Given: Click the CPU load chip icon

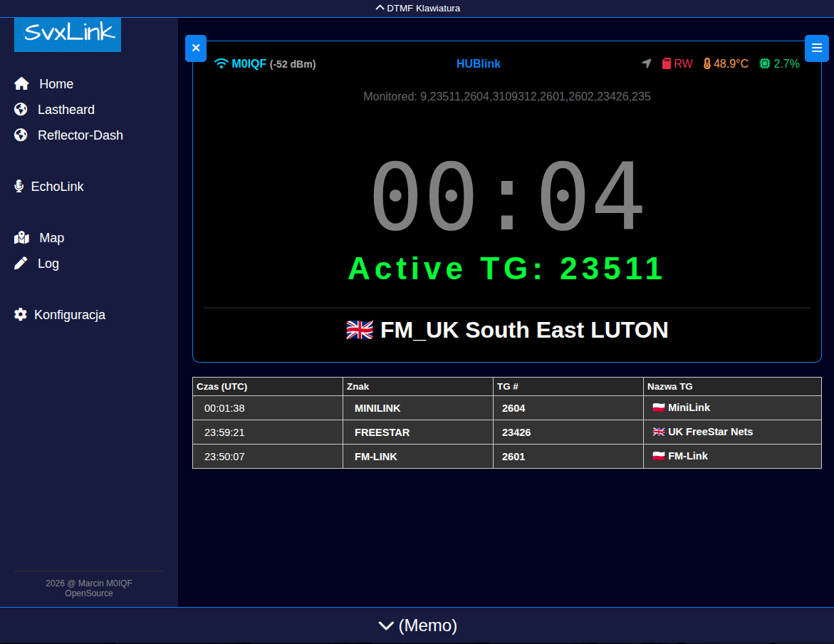Looking at the screenshot, I should pyautogui.click(x=765, y=63).
